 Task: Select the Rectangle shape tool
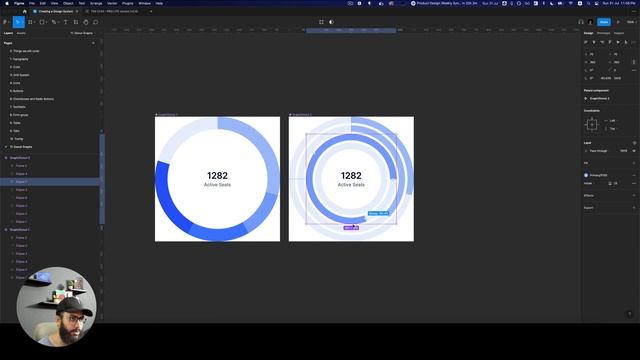[x=42, y=22]
